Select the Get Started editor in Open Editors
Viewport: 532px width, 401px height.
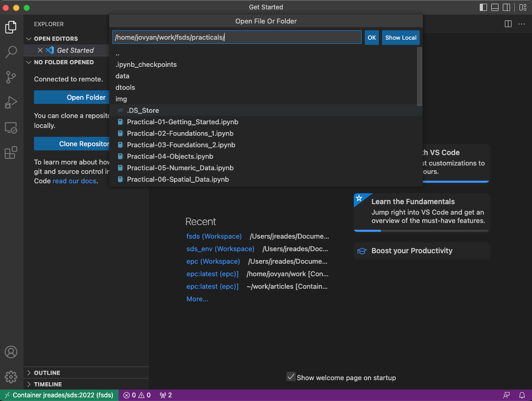point(75,50)
